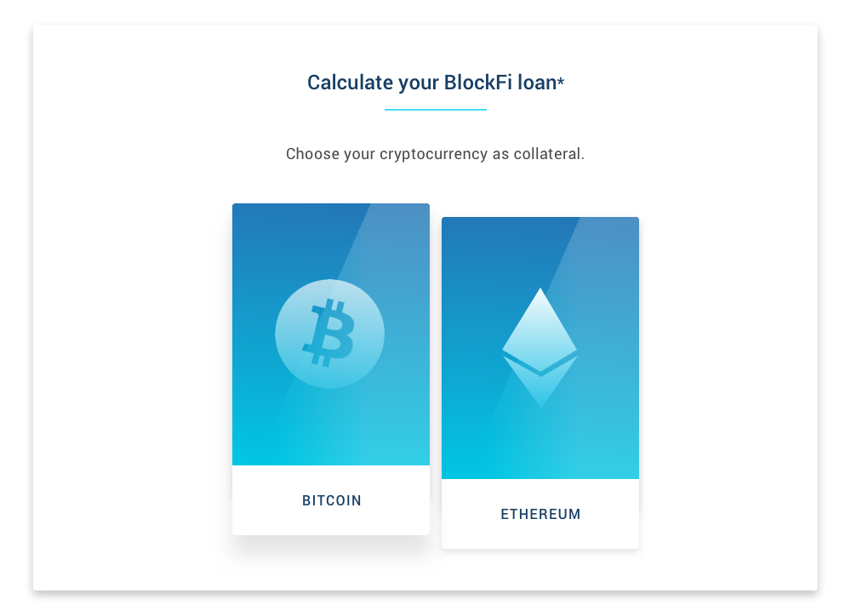Click the asterisk after the loan heading
The image size is (851, 616).
pos(561,80)
